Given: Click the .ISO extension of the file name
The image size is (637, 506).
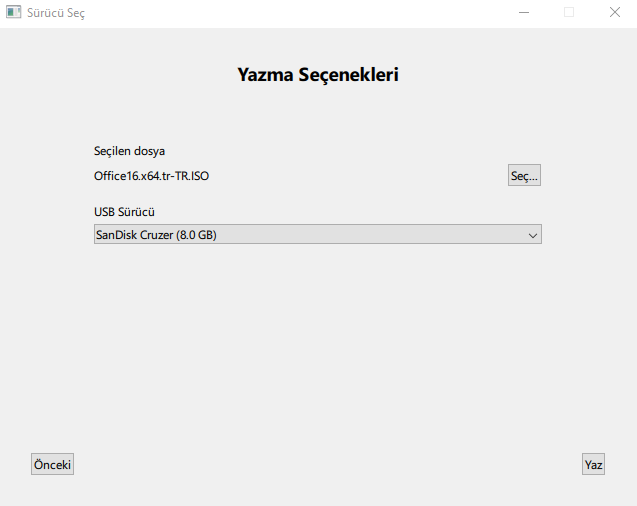Looking at the screenshot, I should click(x=198, y=176).
